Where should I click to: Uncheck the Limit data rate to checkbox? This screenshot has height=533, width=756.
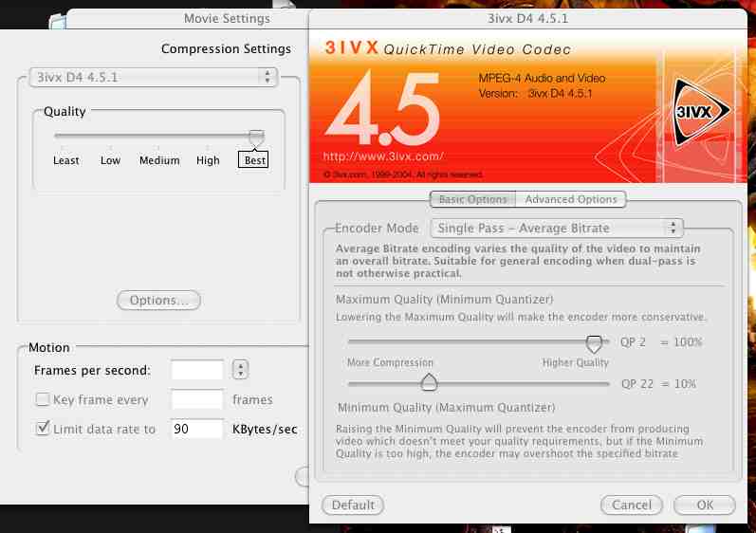43,428
